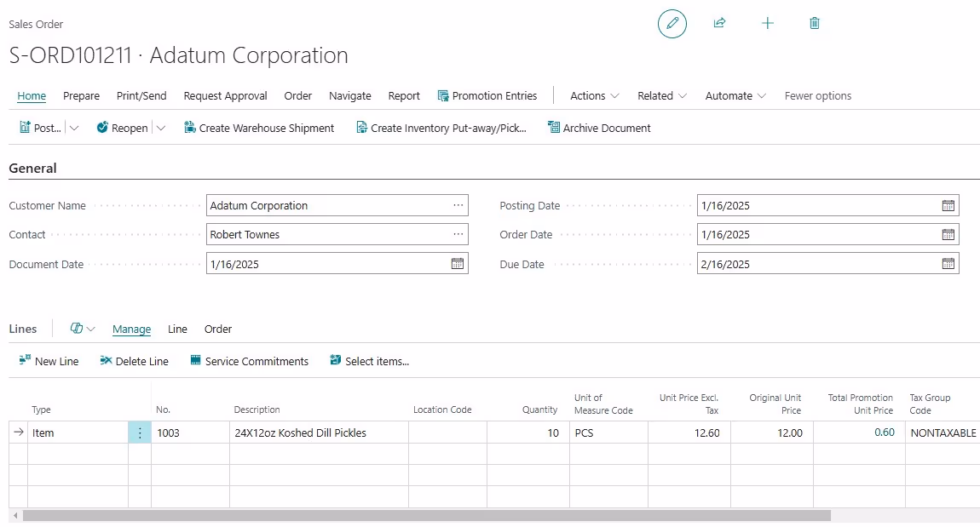This screenshot has width=980, height=527.
Task: Click the Archive Document icon
Action: 553,128
